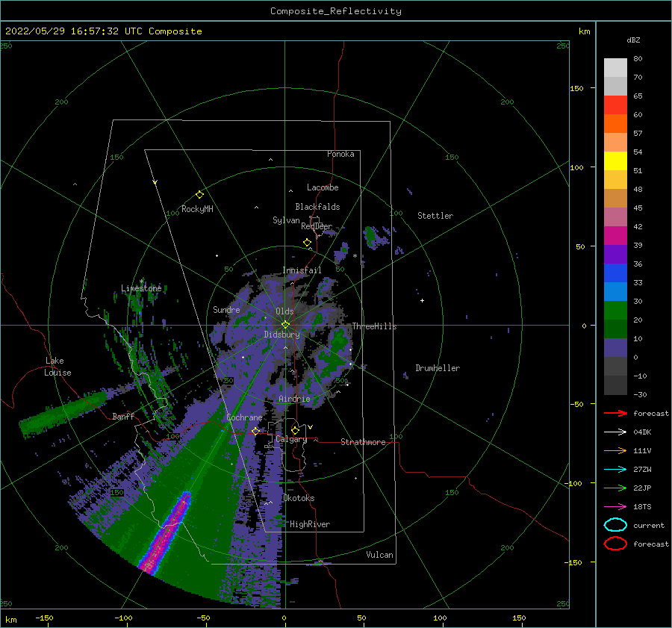Click the asterisk marker above Limestone
This screenshot has height=628, width=672.
141,282
